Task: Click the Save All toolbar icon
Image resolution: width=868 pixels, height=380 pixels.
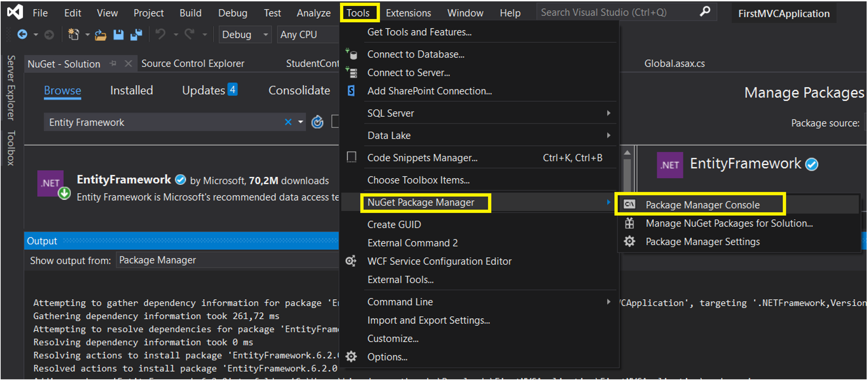Action: [x=136, y=34]
